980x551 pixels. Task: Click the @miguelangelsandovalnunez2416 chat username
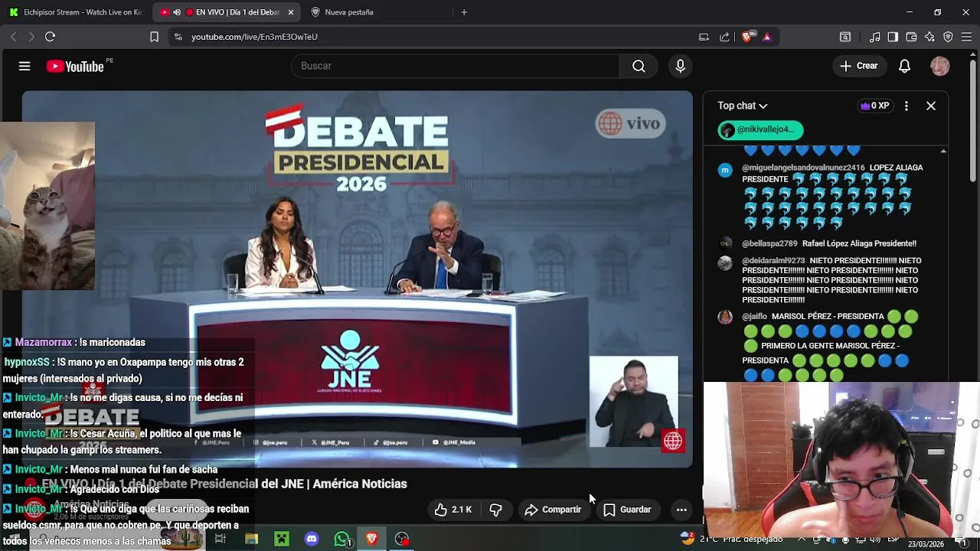pos(803,168)
